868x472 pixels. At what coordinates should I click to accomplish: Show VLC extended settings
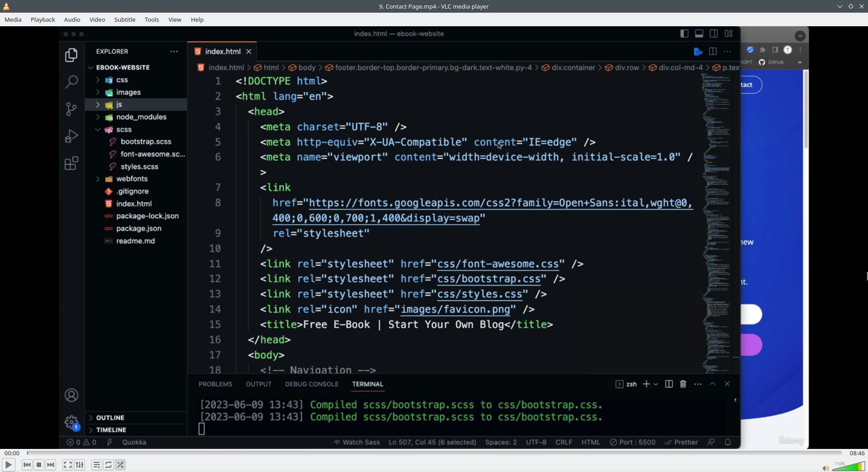click(80, 465)
